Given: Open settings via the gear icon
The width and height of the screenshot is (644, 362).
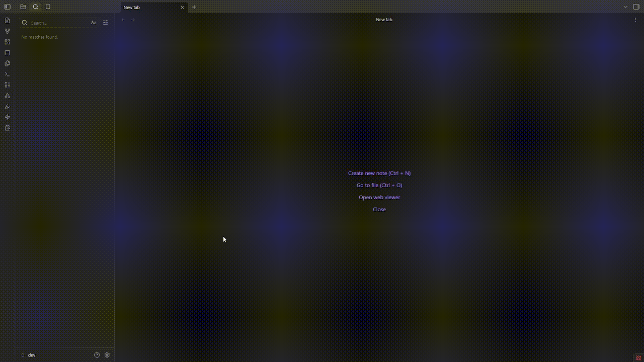Looking at the screenshot, I should coord(107,355).
